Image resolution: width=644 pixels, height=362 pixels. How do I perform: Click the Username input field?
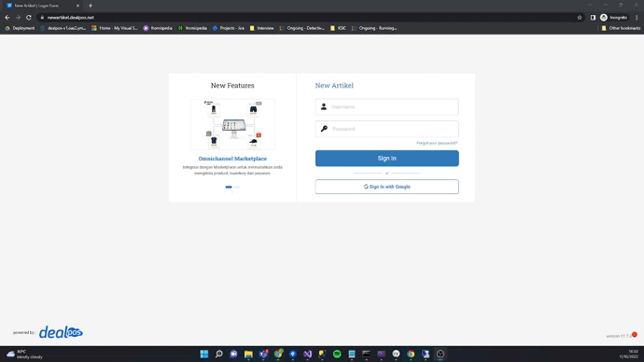(387, 106)
